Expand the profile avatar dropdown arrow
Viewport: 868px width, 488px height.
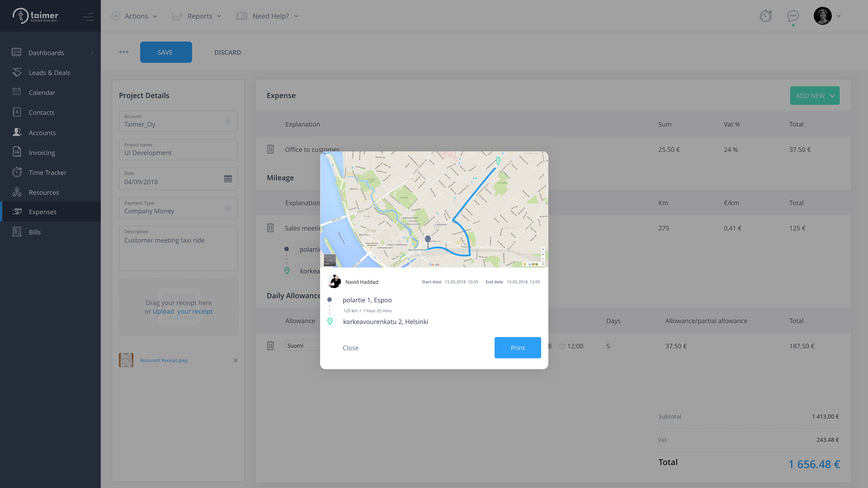point(839,16)
